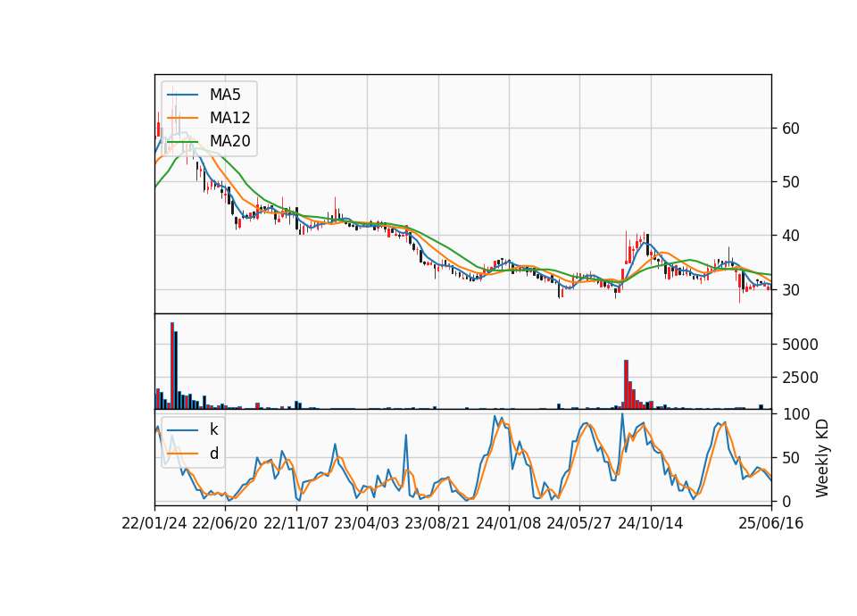
Task: Click the date label 23/08/21
Action: pos(437,523)
